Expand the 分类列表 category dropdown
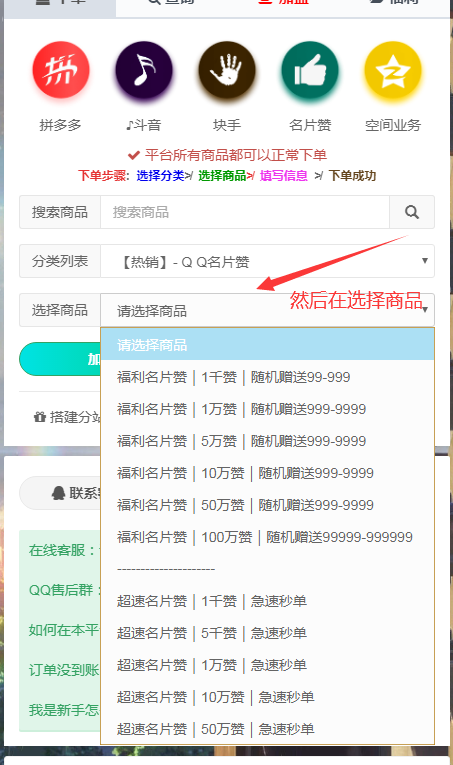 click(x=267, y=262)
